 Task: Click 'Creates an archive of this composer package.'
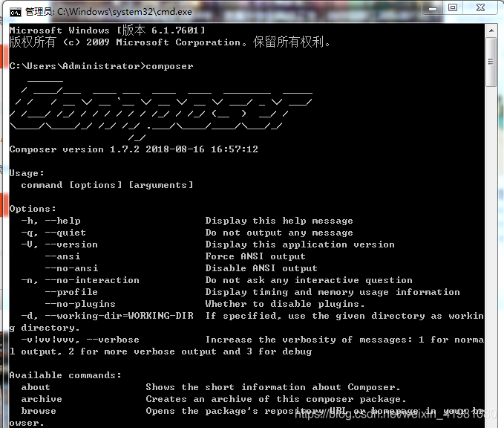tap(276, 399)
